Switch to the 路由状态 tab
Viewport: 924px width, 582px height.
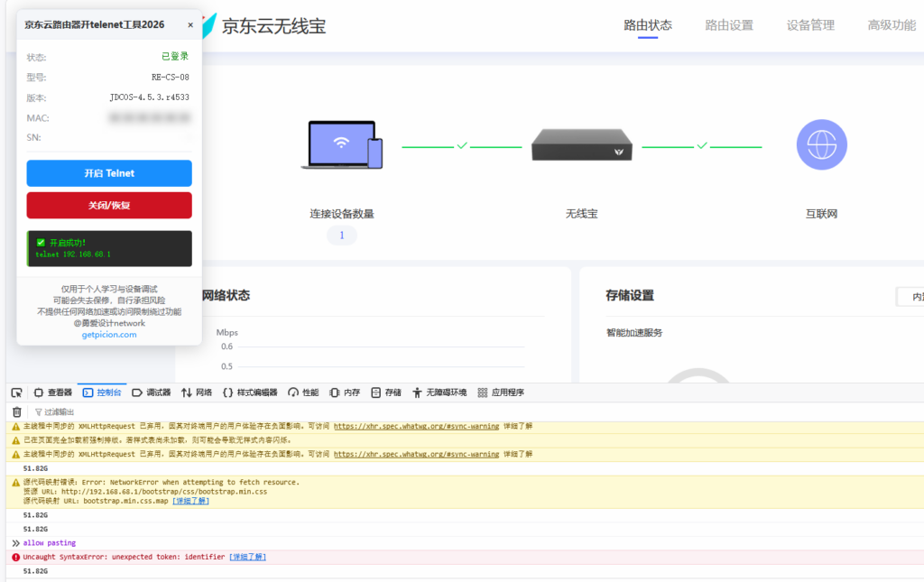[x=648, y=25]
